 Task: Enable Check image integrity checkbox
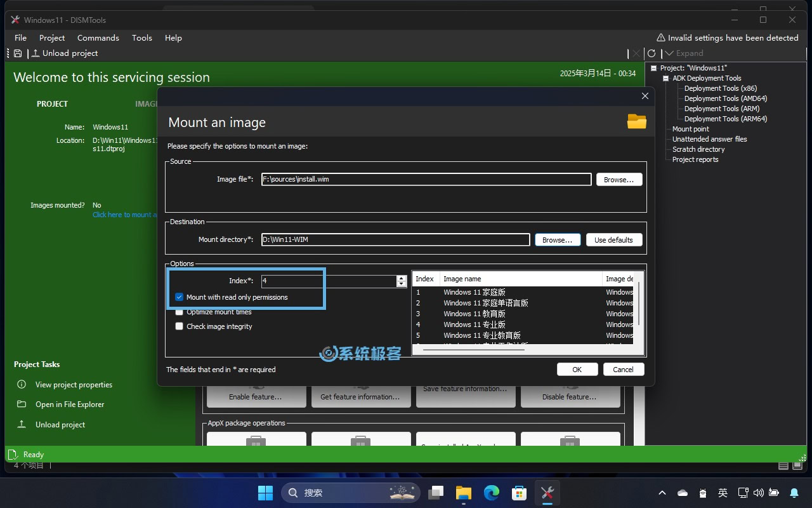(180, 326)
